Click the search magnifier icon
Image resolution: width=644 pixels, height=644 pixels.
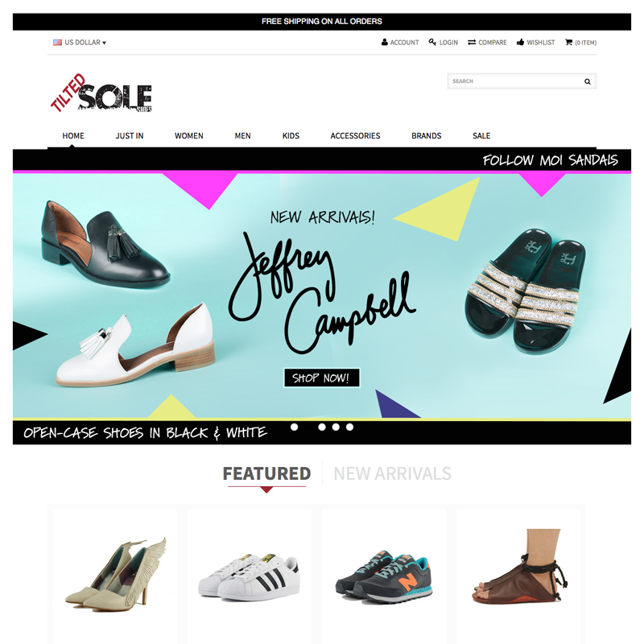click(588, 81)
